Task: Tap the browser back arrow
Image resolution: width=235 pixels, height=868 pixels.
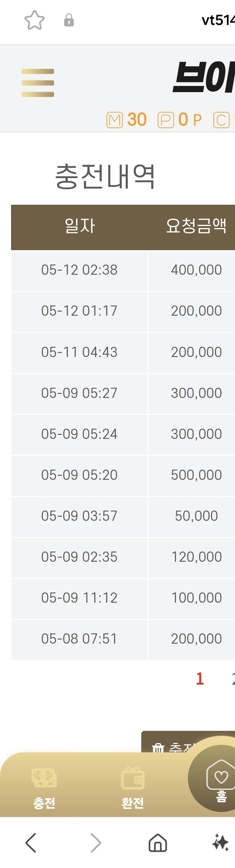Action: [x=31, y=843]
